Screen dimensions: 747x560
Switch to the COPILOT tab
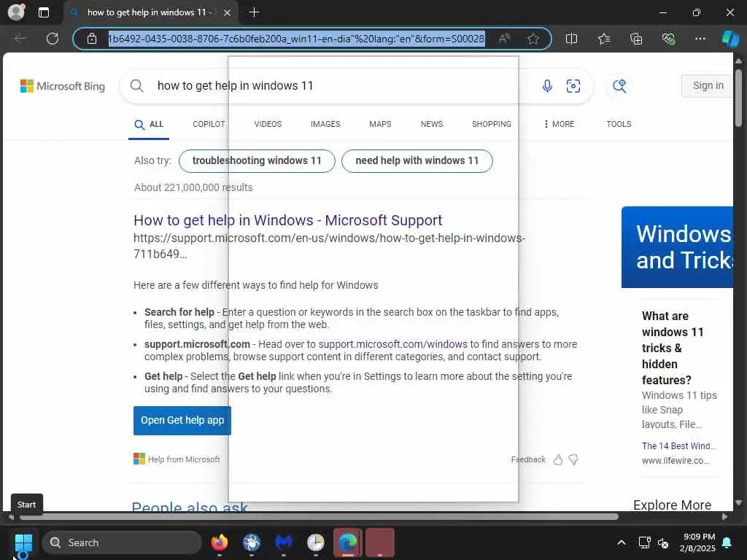pos(209,124)
